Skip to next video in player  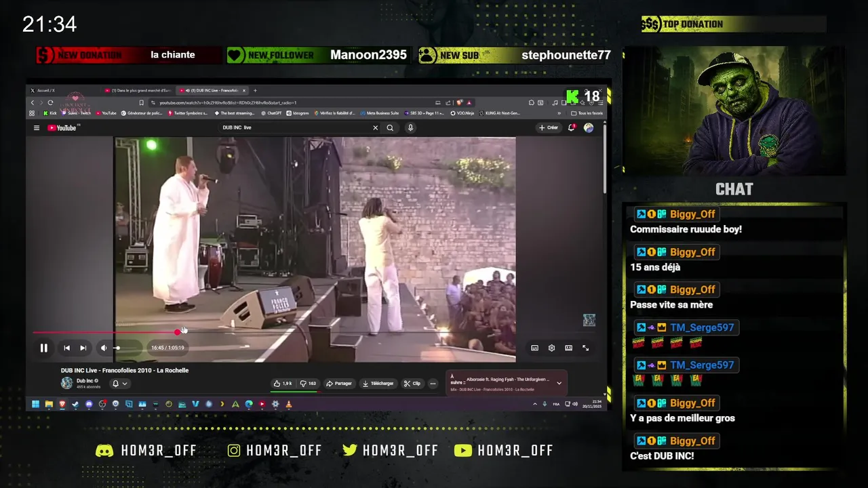tap(83, 348)
